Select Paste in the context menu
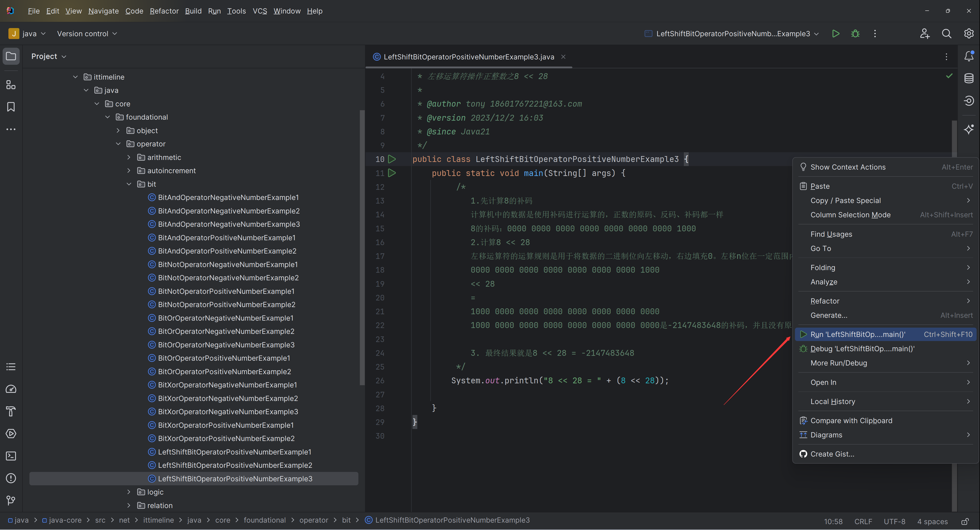This screenshot has width=980, height=530. [x=886, y=186]
